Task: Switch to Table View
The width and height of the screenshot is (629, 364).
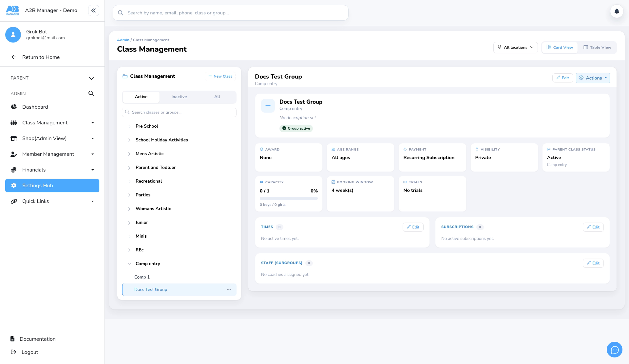Action: coord(597,47)
